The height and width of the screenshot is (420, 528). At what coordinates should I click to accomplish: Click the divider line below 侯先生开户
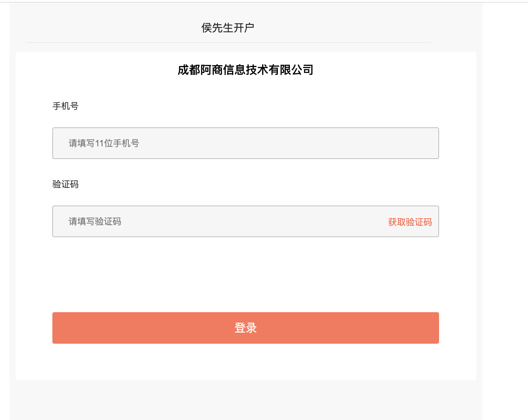coord(228,42)
